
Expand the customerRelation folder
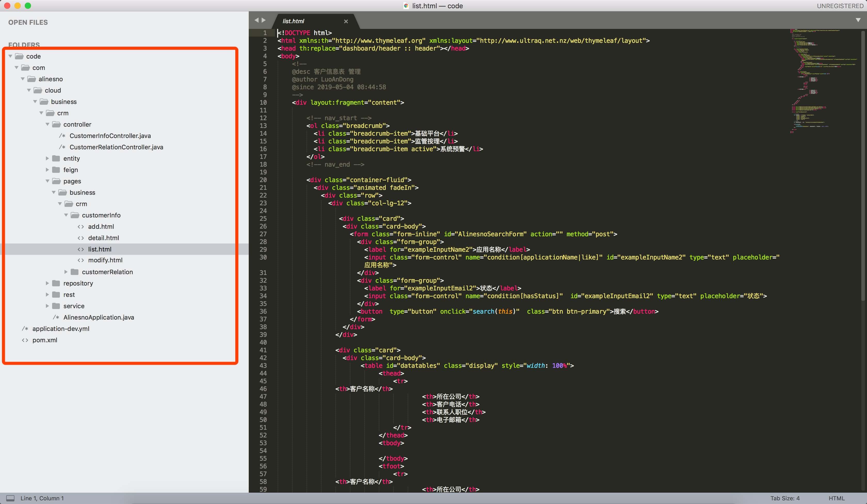[x=66, y=272]
